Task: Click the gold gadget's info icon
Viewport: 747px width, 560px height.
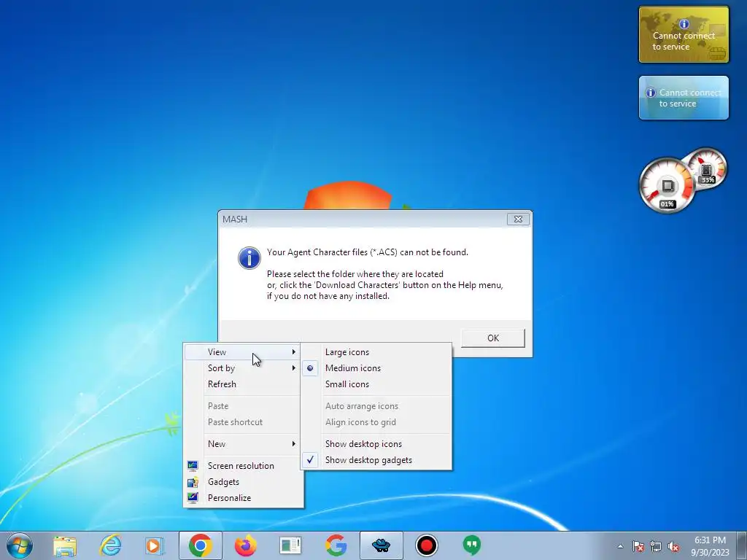Action: (x=684, y=24)
